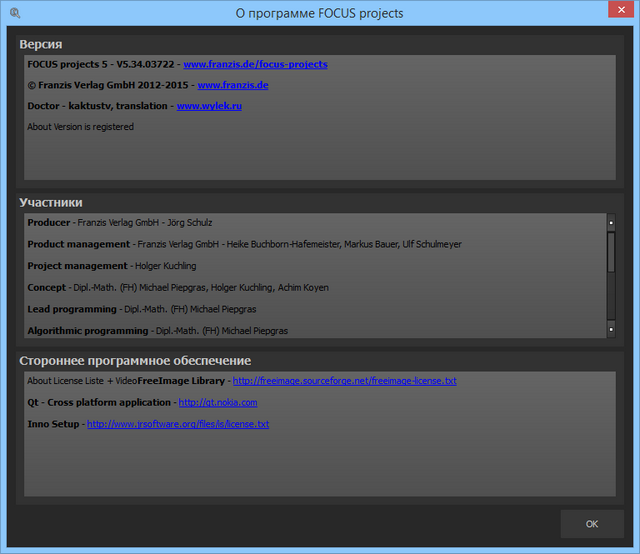Click the credits list scrollbar thumb

click(611, 252)
